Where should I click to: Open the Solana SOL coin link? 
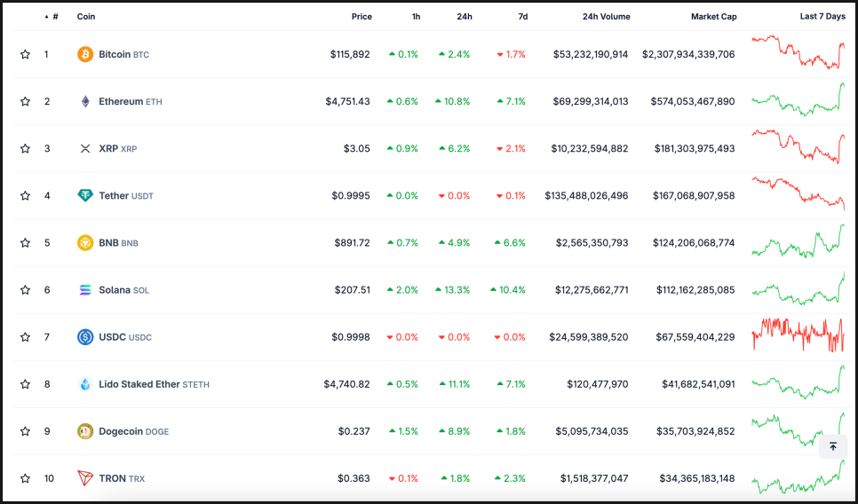click(x=123, y=290)
